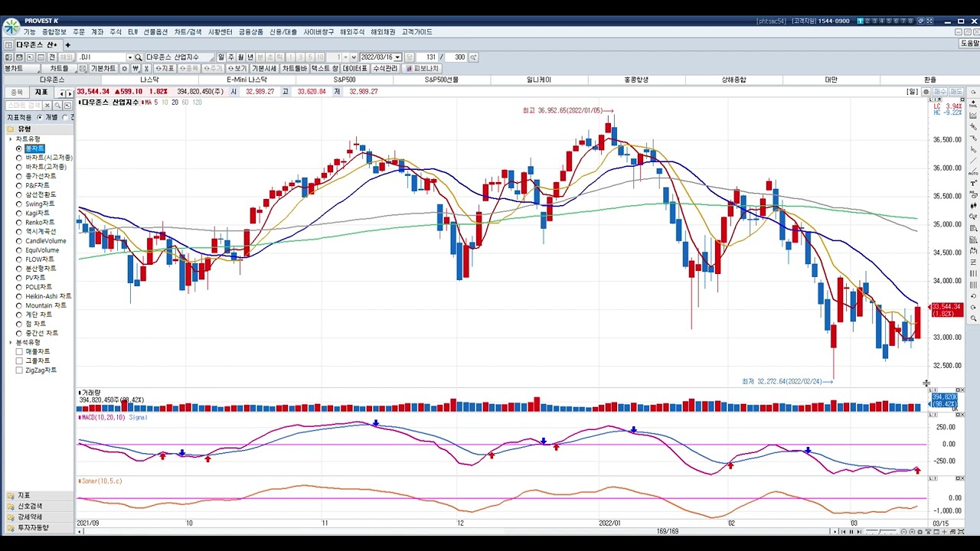Click the scissors icon in the chart toolbar

(147, 68)
